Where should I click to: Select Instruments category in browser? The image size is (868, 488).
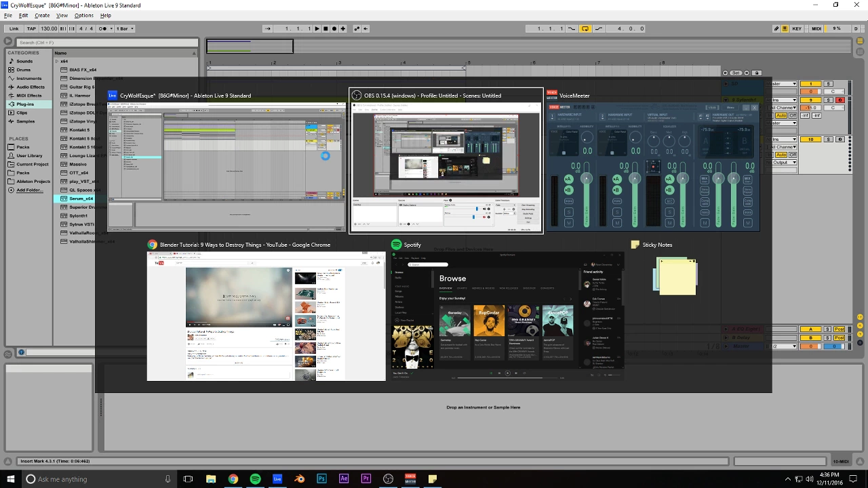(29, 79)
